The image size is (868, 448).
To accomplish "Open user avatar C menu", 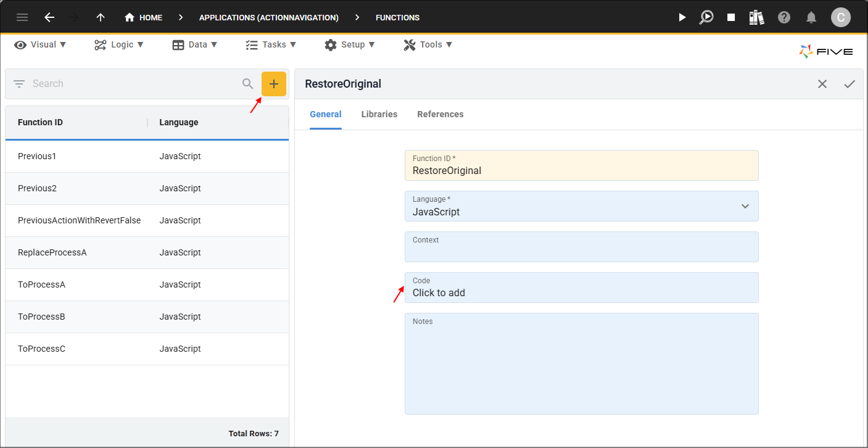I will 841,17.
